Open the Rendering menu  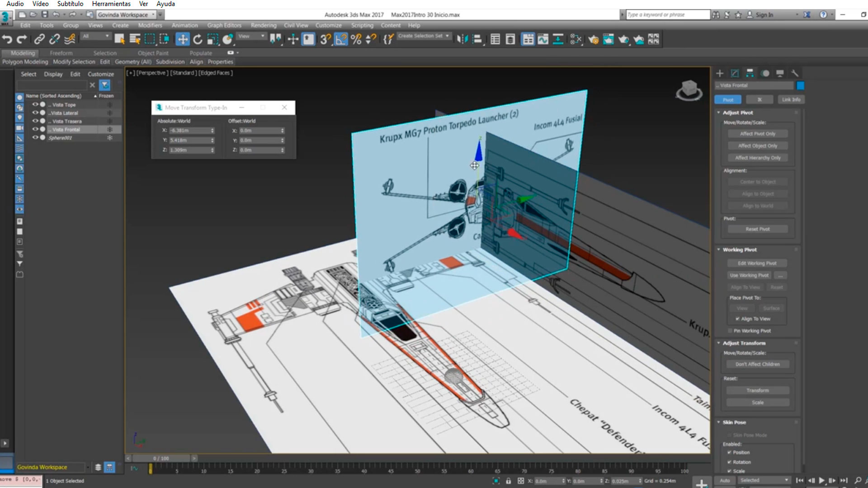point(264,25)
